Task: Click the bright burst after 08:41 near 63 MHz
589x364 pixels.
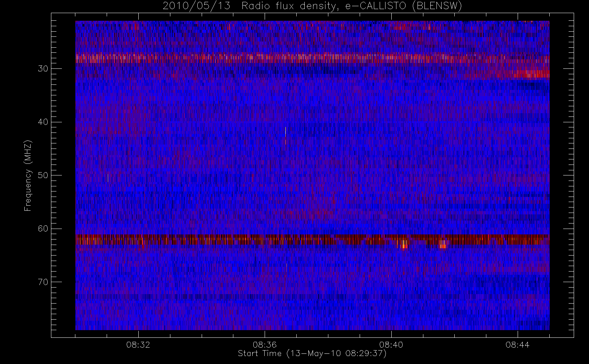Action: coord(443,244)
